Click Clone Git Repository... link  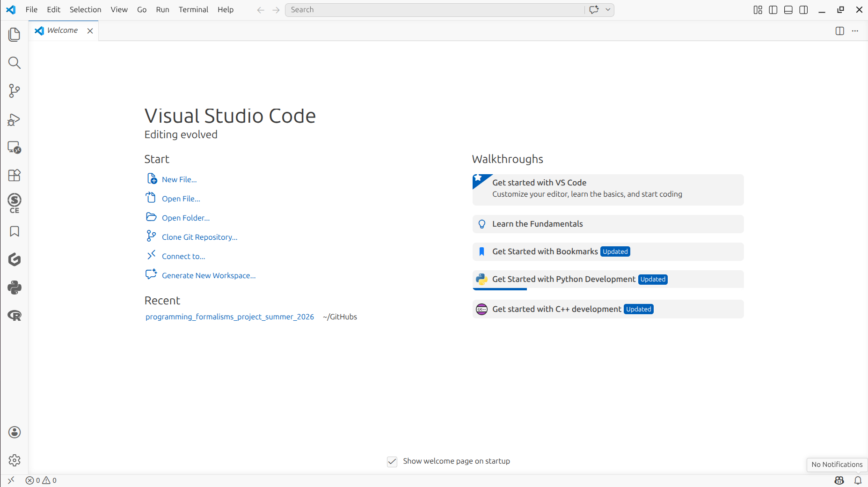(x=200, y=237)
